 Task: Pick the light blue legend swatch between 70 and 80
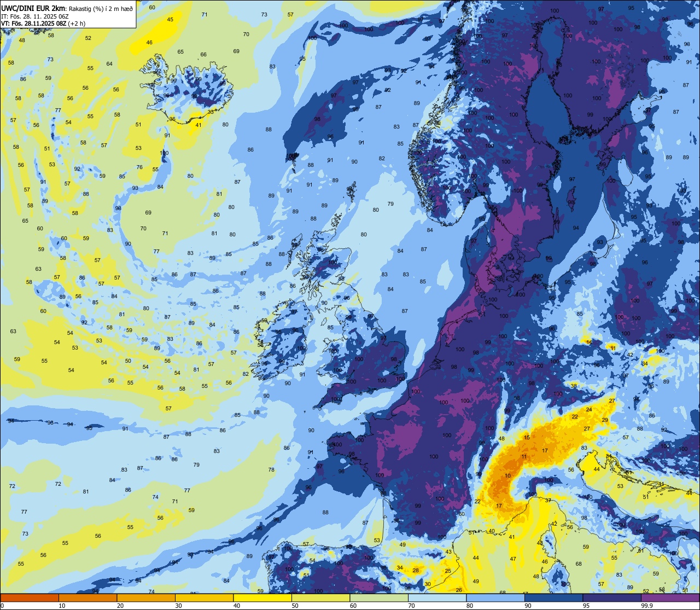[437, 597]
